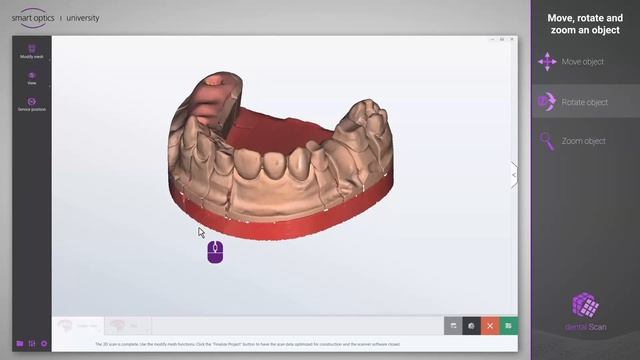Cancel with the red X button
640x360 pixels.
coord(490,326)
